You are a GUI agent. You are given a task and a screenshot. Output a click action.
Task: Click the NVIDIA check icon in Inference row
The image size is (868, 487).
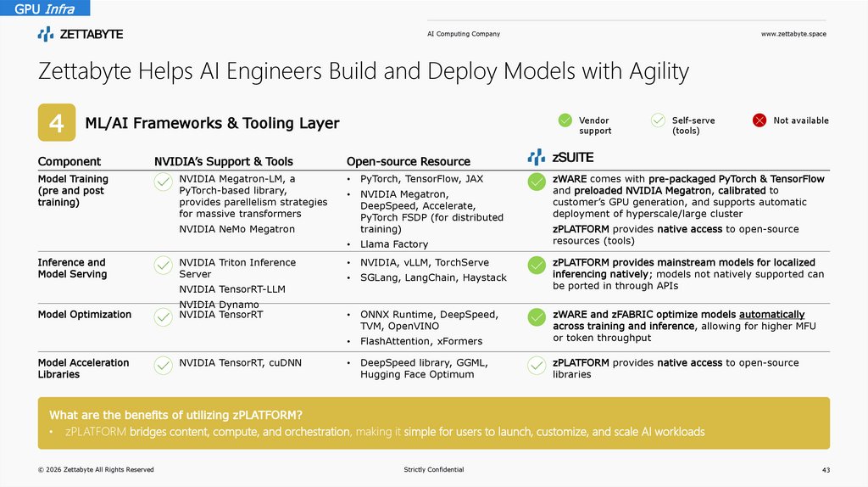pyautogui.click(x=164, y=265)
